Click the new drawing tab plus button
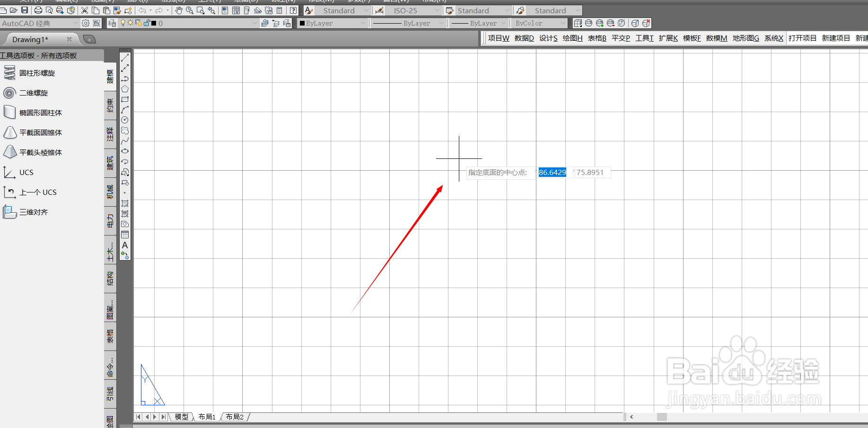Viewport: 868px width, 428px height. [x=89, y=39]
